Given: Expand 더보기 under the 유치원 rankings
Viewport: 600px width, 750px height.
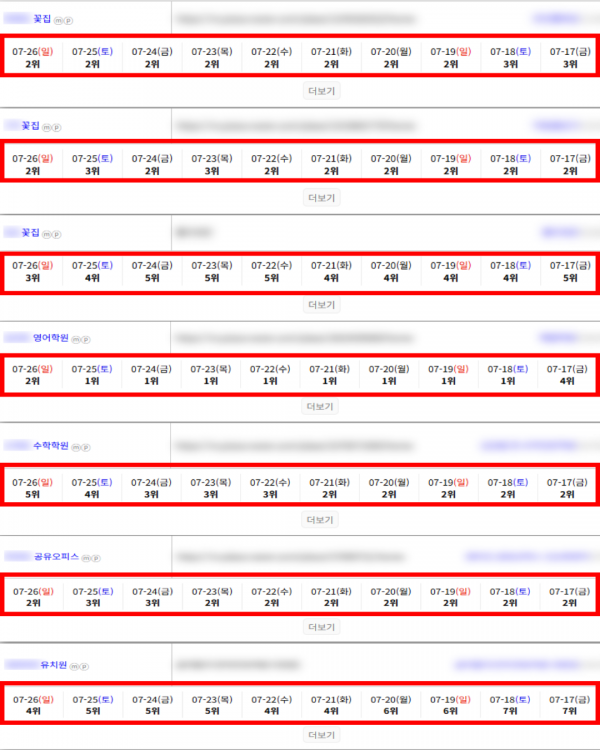Looking at the screenshot, I should click(x=322, y=735).
